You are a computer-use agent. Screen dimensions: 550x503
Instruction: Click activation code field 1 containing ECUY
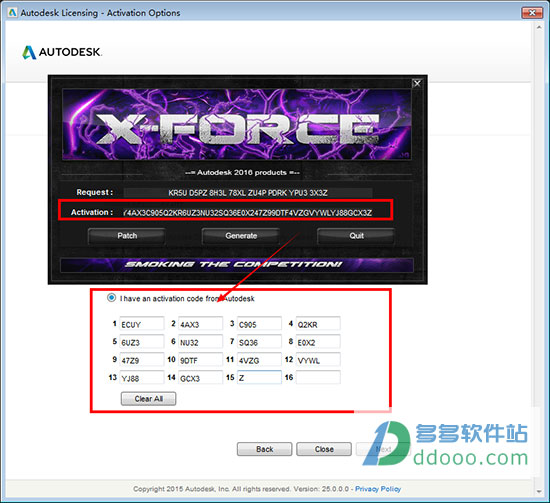tap(142, 324)
